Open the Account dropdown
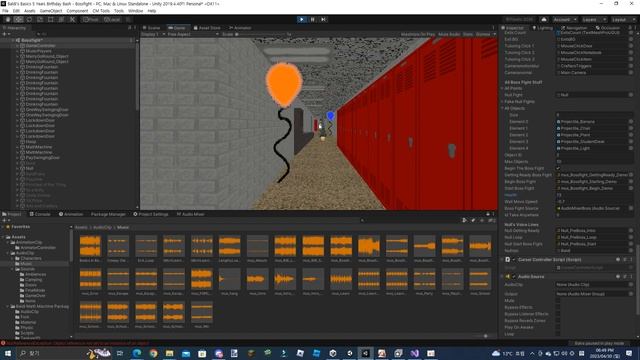 [564, 20]
